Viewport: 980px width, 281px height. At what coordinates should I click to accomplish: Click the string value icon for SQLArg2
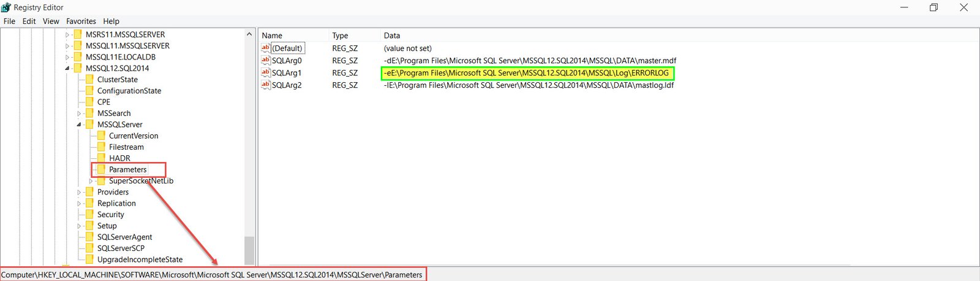click(266, 85)
